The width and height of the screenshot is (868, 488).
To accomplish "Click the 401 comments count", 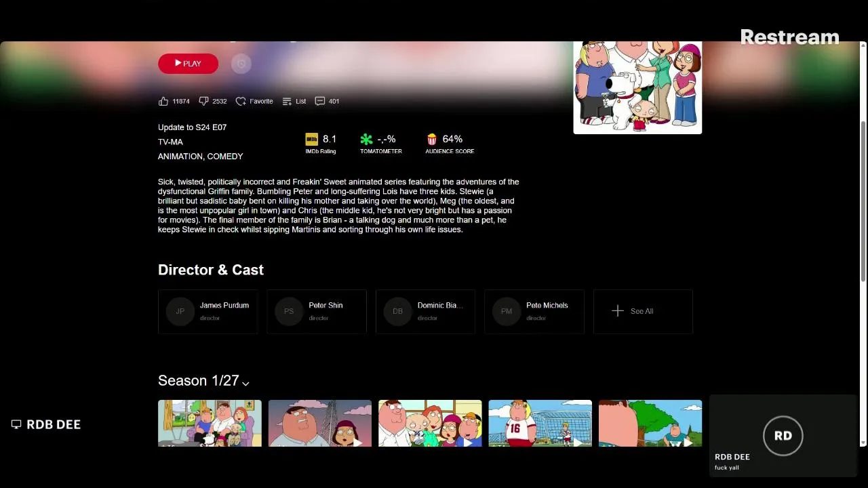I will 334,101.
